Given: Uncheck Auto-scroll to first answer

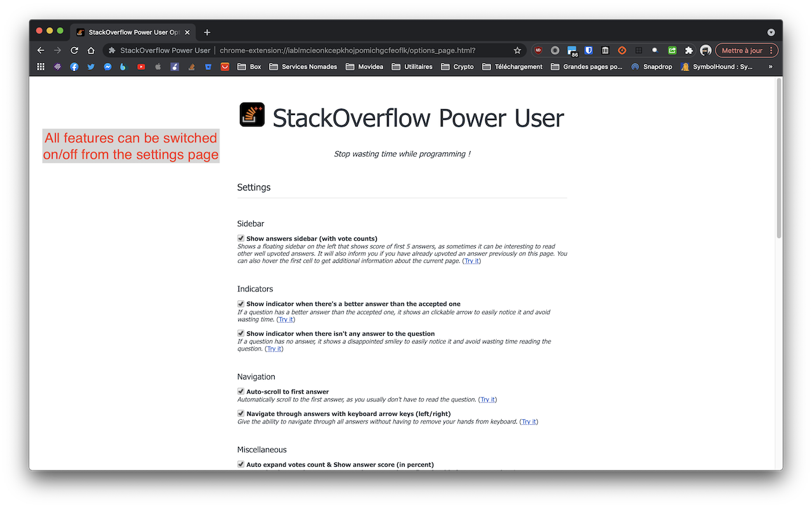Looking at the screenshot, I should (x=240, y=391).
